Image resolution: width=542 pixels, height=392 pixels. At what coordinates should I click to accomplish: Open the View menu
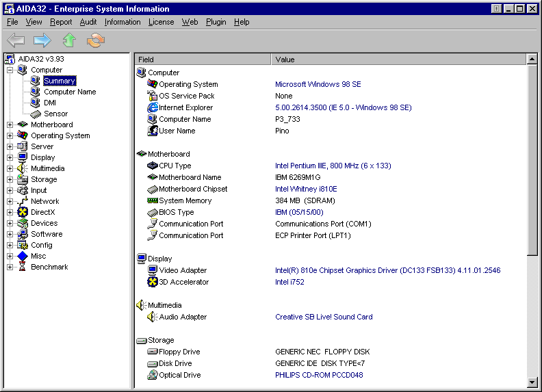[x=34, y=22]
